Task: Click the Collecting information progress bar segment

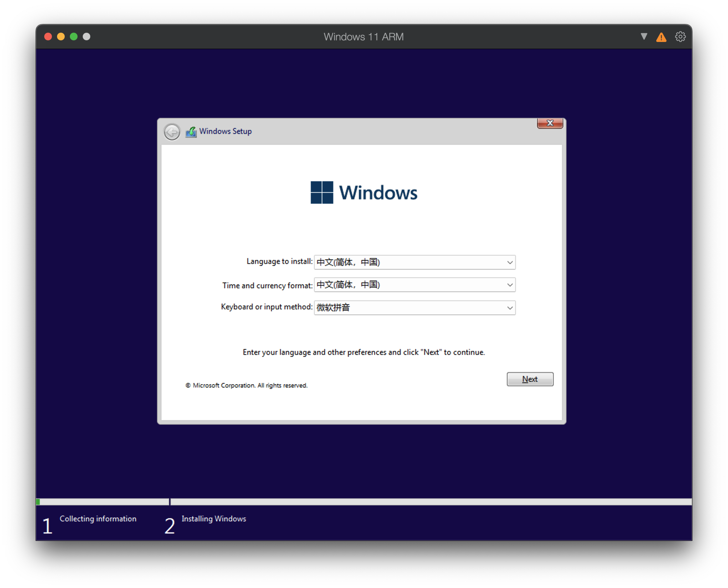Action: click(x=103, y=502)
